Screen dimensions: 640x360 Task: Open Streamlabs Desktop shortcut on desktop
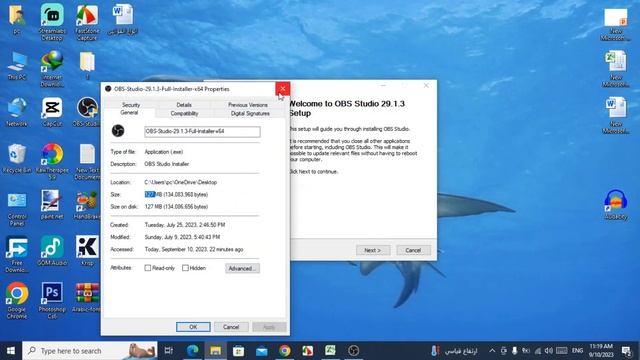point(52,22)
